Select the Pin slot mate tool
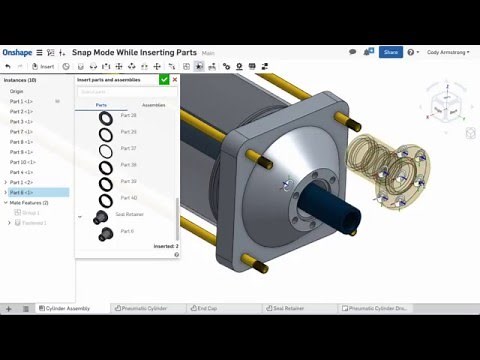 tap(144, 67)
